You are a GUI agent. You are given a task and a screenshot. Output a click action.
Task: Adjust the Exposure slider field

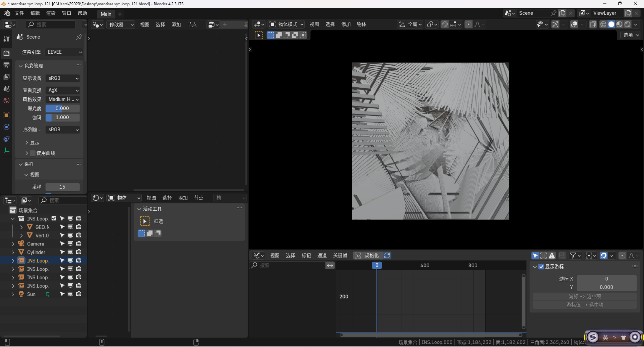(62, 108)
